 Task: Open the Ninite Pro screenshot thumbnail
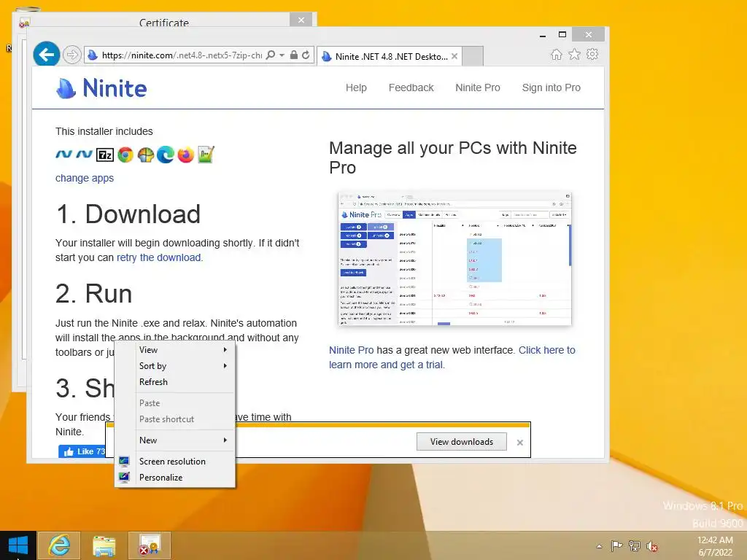454,259
